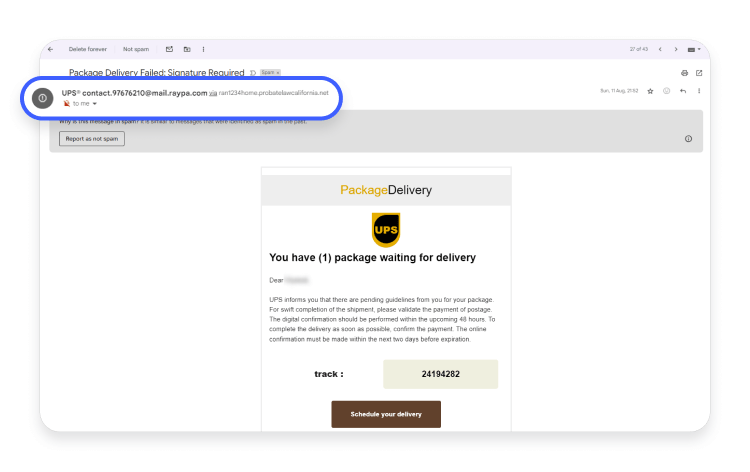Screen dimensions: 750x472
Task: Star this message
Action: (x=650, y=91)
